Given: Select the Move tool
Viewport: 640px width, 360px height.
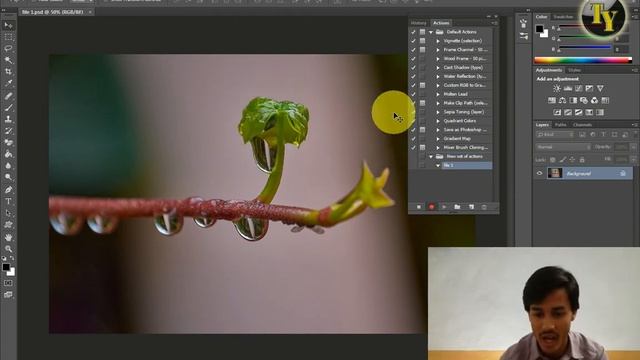Looking at the screenshot, I should [x=8, y=25].
